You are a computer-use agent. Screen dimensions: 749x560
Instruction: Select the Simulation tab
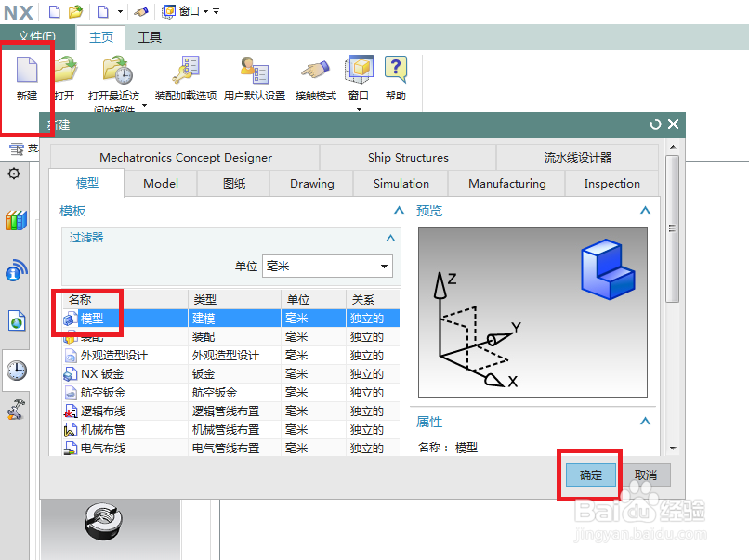tap(401, 183)
